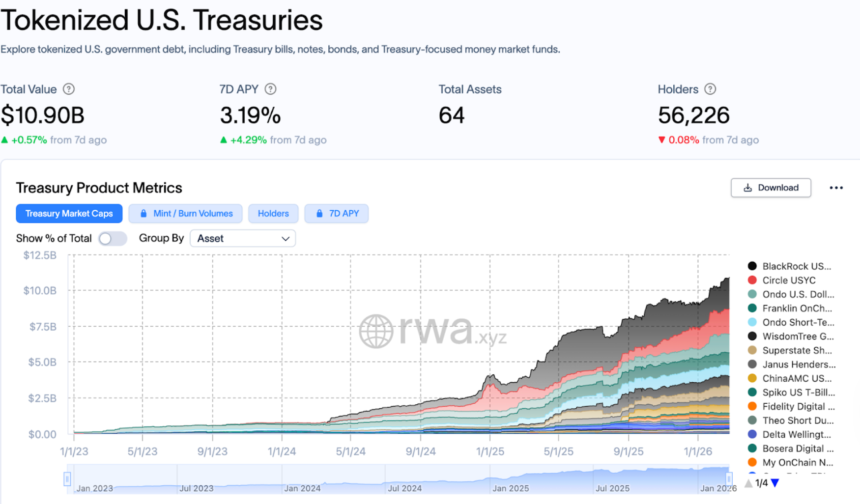Click the Total Value help icon
The image size is (860, 504).
tap(69, 89)
